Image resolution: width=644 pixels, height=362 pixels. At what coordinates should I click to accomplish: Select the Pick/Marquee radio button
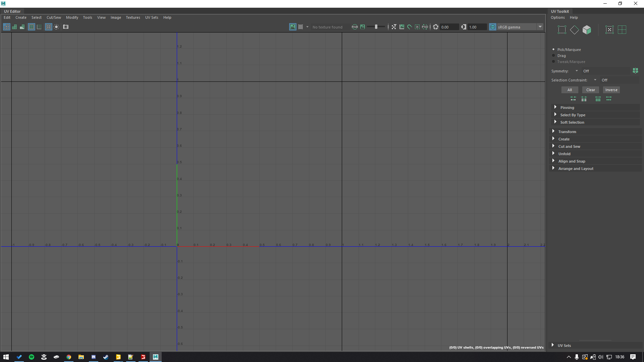[553, 49]
